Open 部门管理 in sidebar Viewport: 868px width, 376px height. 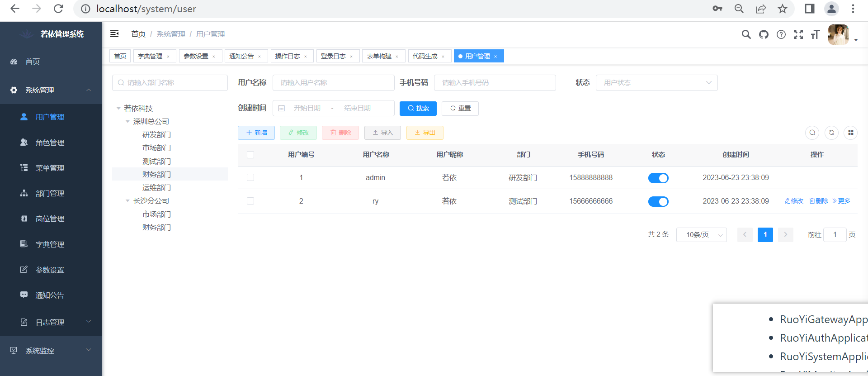coord(51,193)
